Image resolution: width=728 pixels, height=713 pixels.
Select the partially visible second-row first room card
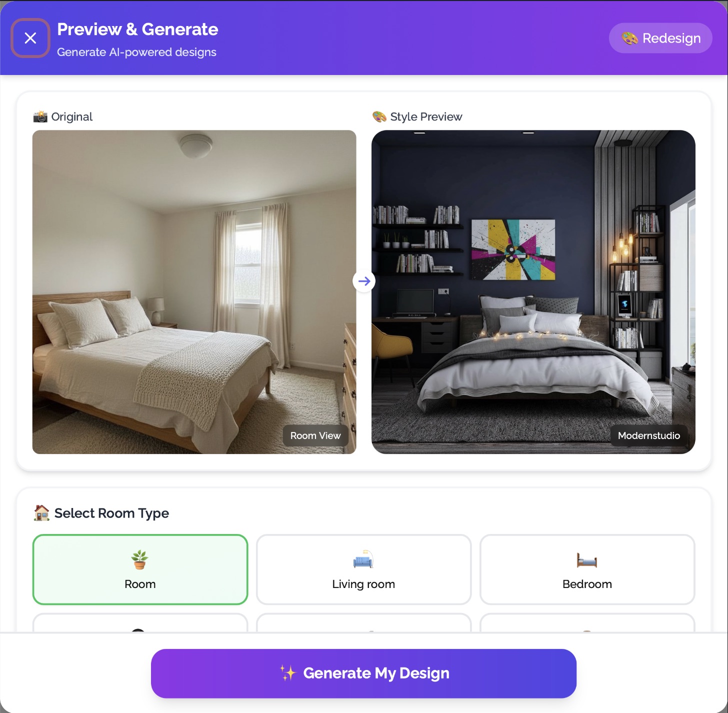pyautogui.click(x=140, y=622)
